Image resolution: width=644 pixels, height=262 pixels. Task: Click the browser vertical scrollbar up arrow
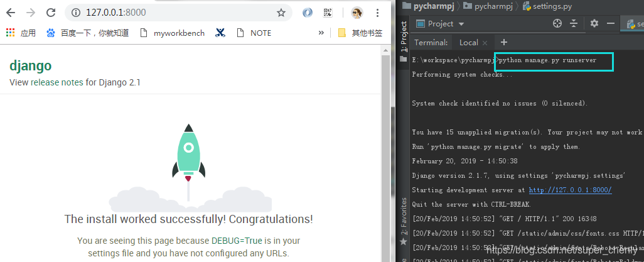pyautogui.click(x=385, y=50)
